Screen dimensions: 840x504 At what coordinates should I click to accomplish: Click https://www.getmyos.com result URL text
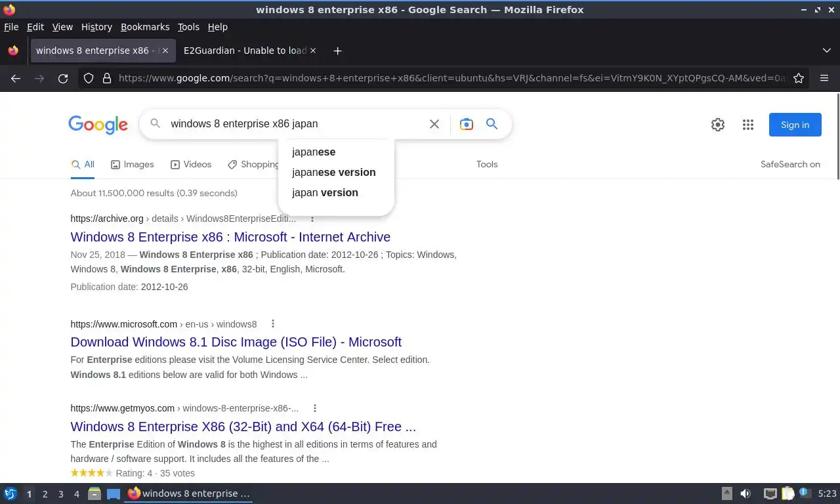pos(123,408)
